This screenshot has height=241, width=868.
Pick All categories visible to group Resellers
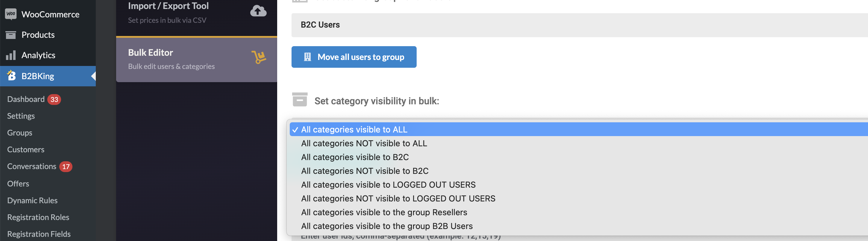pyautogui.click(x=384, y=212)
